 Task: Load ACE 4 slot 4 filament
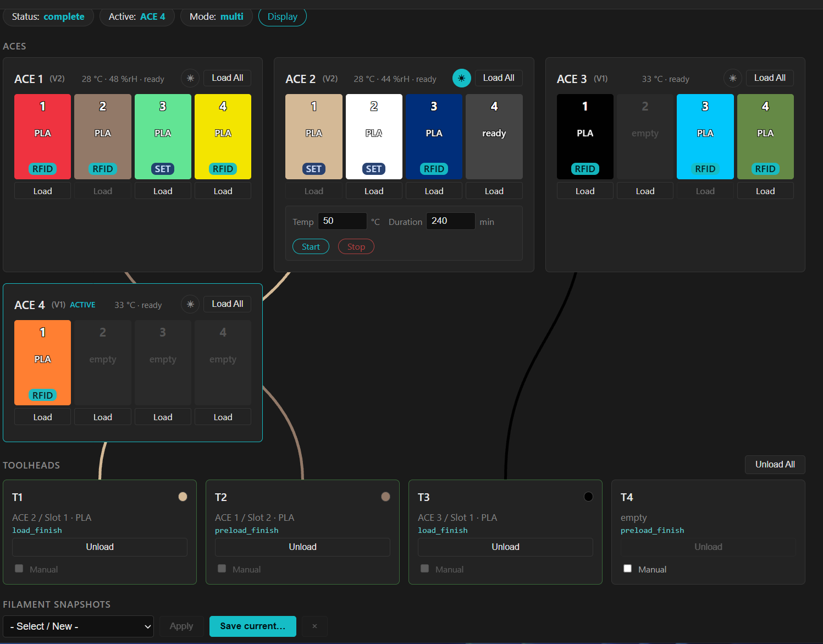[223, 417]
